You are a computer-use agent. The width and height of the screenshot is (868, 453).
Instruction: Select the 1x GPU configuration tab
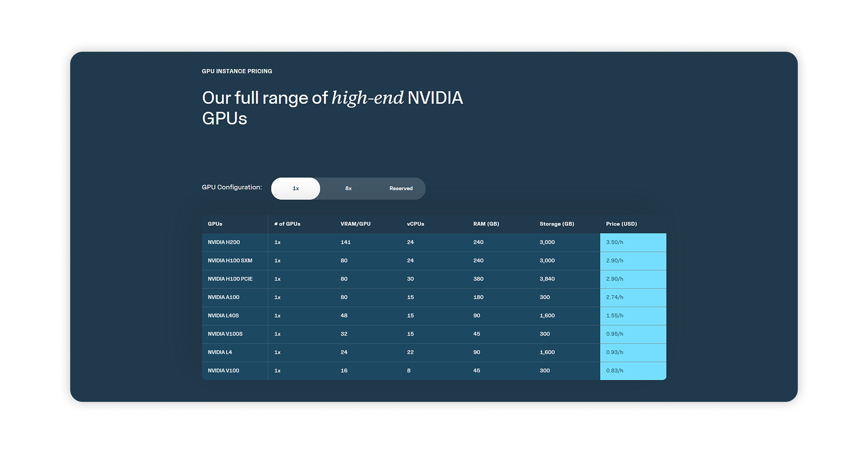(x=295, y=188)
